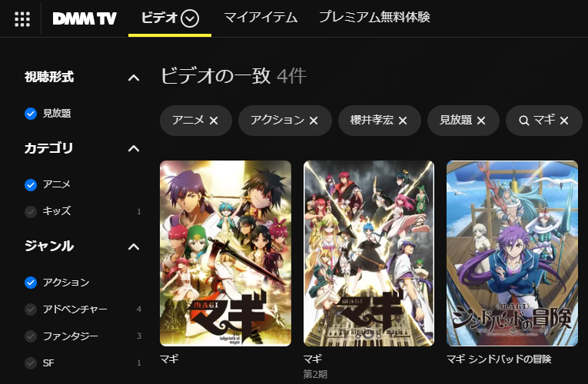The image size is (588, 384).
Task: Enable the アドベンチャー genre filter
Action: pyautogui.click(x=31, y=310)
